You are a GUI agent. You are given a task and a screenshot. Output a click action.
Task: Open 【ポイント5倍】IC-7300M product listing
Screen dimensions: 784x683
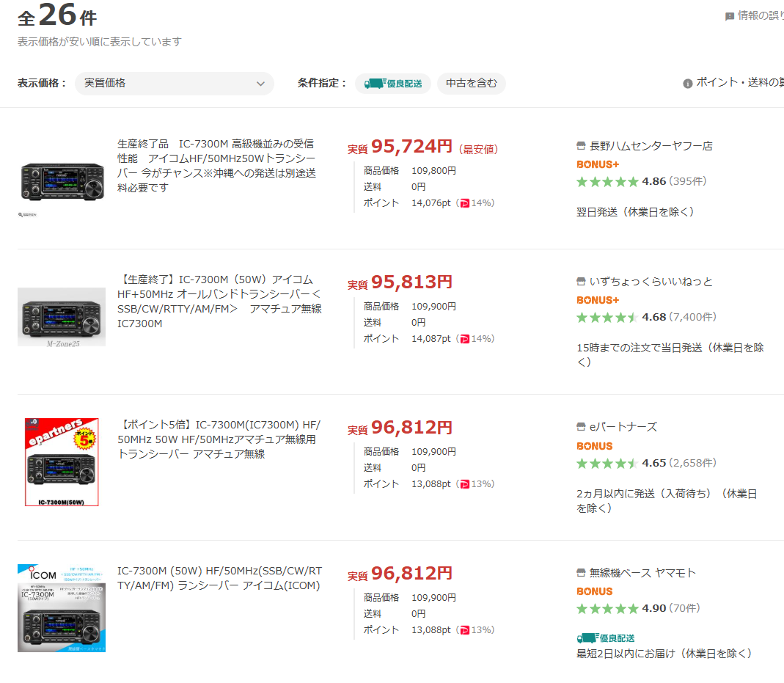click(219, 439)
